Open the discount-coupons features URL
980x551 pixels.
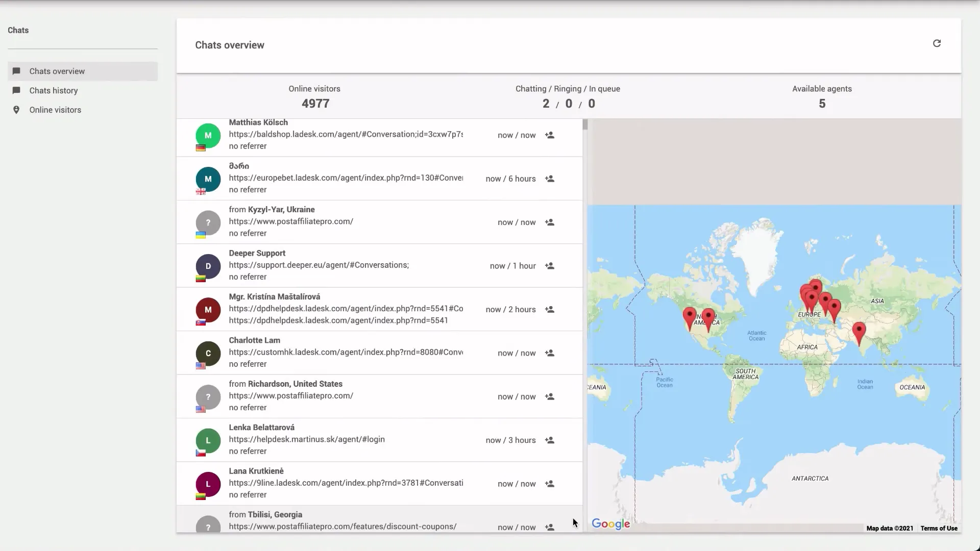[342, 527]
